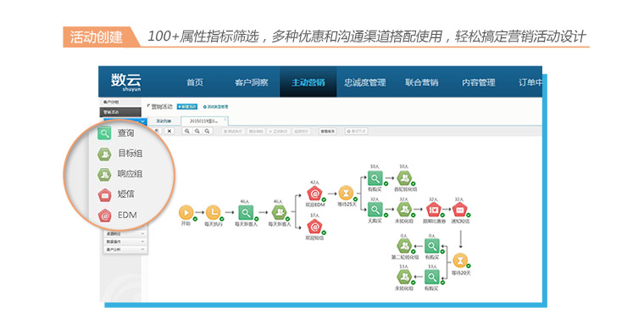Expand the blue sidebar dropdown header
644x319 pixels.
(x=125, y=120)
